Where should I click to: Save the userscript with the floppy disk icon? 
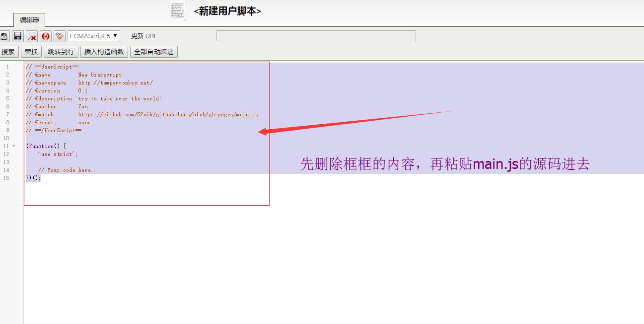coord(17,36)
